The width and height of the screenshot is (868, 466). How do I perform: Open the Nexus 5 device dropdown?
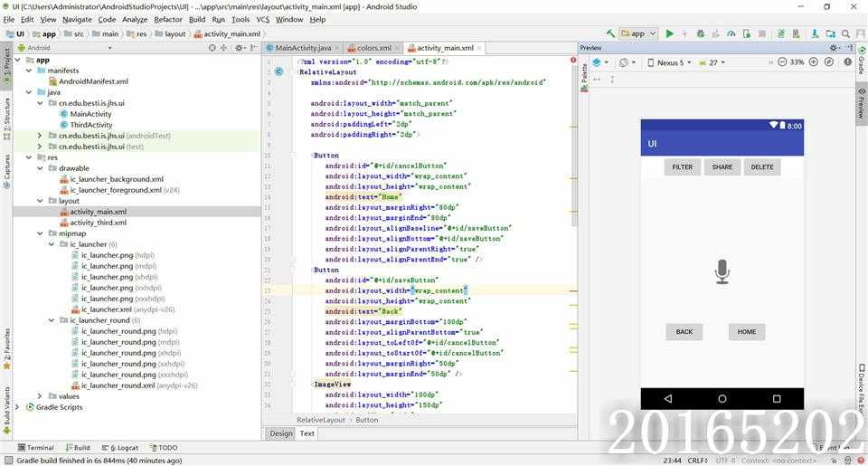pos(669,62)
